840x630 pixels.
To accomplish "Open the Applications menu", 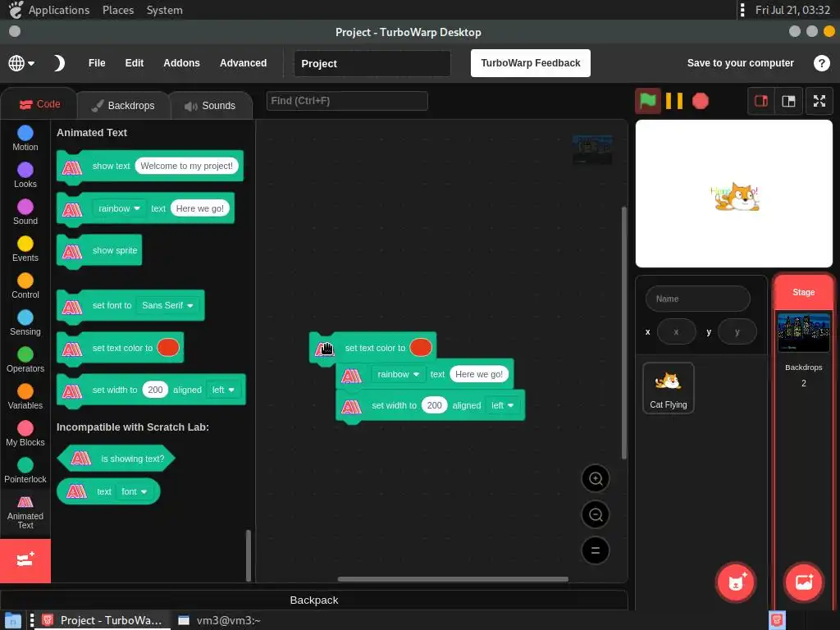I will (x=59, y=10).
